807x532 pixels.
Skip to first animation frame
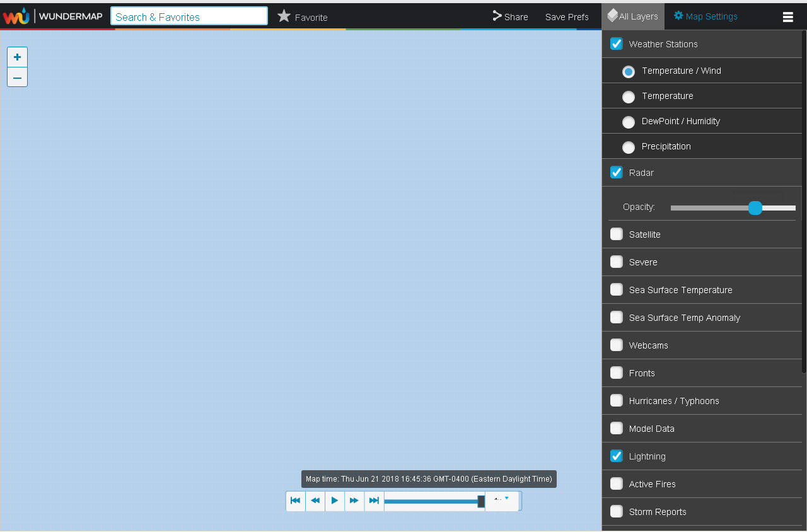[x=296, y=500]
